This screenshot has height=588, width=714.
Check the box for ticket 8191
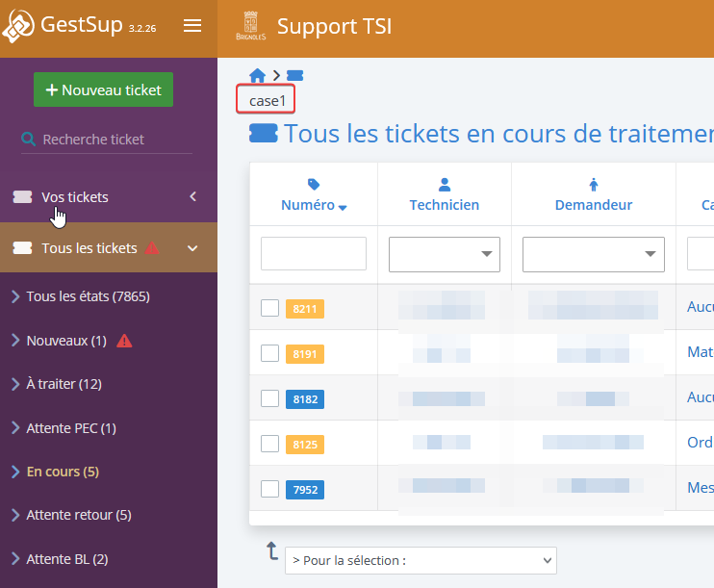[x=269, y=353]
